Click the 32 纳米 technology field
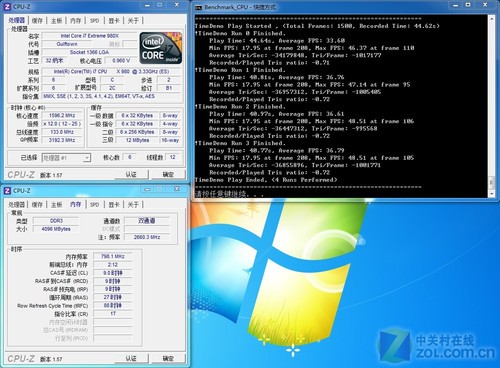 click(54, 61)
